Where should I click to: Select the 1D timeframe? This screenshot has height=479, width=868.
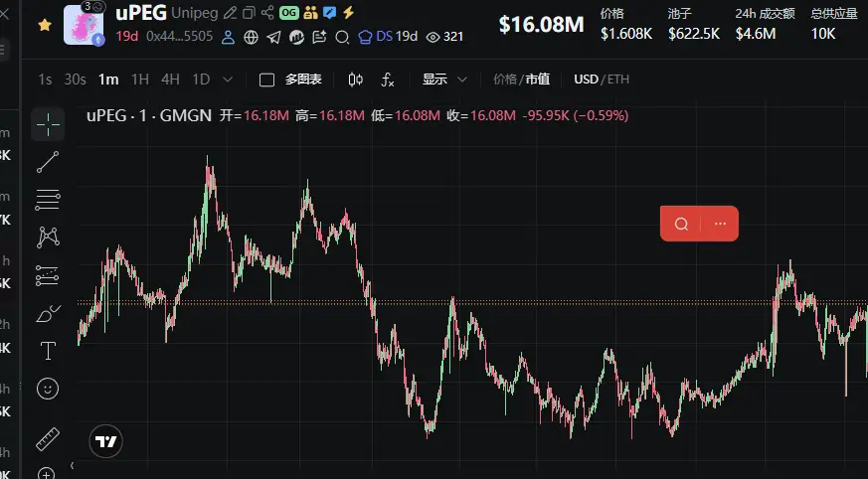tap(201, 80)
